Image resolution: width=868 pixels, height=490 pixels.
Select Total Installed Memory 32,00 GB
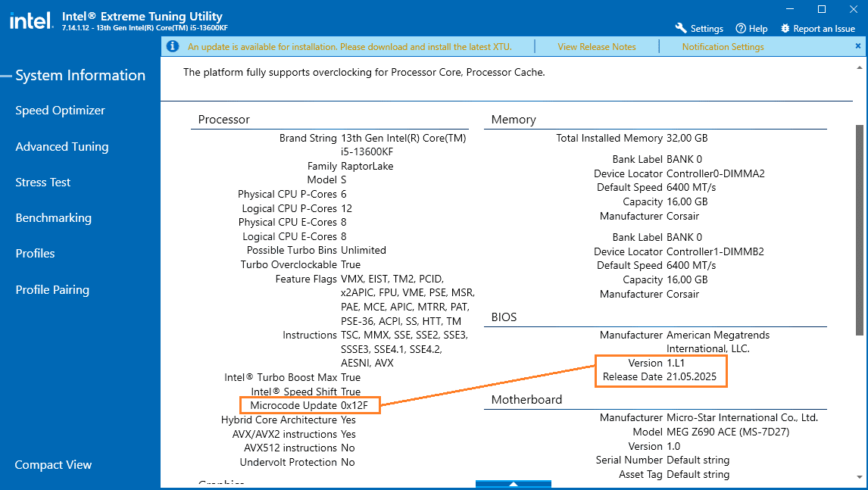coord(687,139)
